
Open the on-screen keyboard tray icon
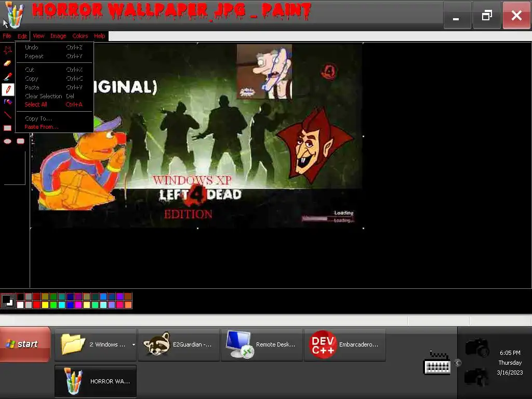[437, 363]
